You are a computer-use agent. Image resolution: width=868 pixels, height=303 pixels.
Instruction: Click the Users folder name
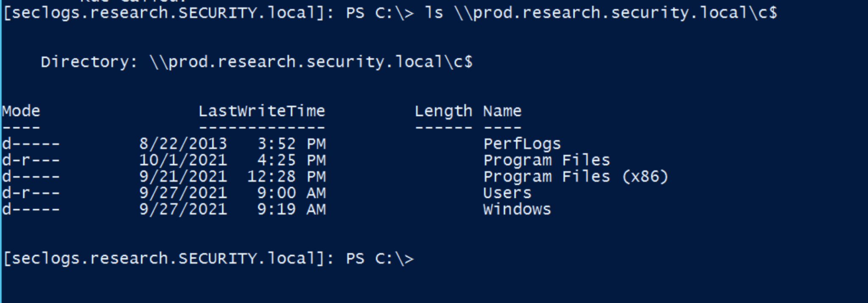coord(507,193)
